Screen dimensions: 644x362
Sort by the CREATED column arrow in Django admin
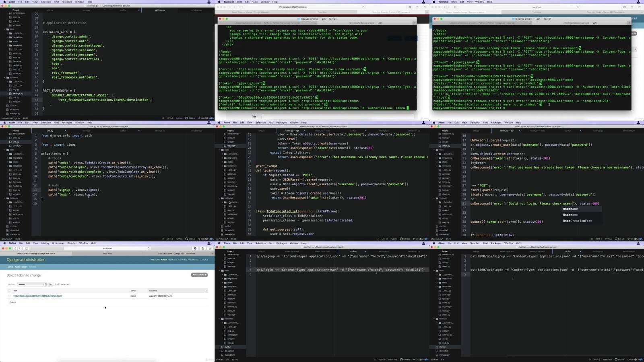[206, 291]
